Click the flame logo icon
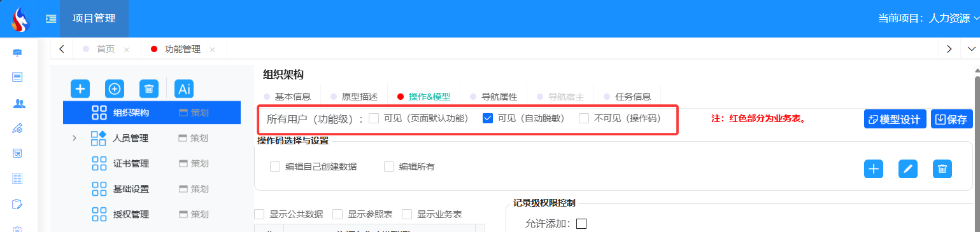Screen dimensions: 980x232 [x=20, y=19]
